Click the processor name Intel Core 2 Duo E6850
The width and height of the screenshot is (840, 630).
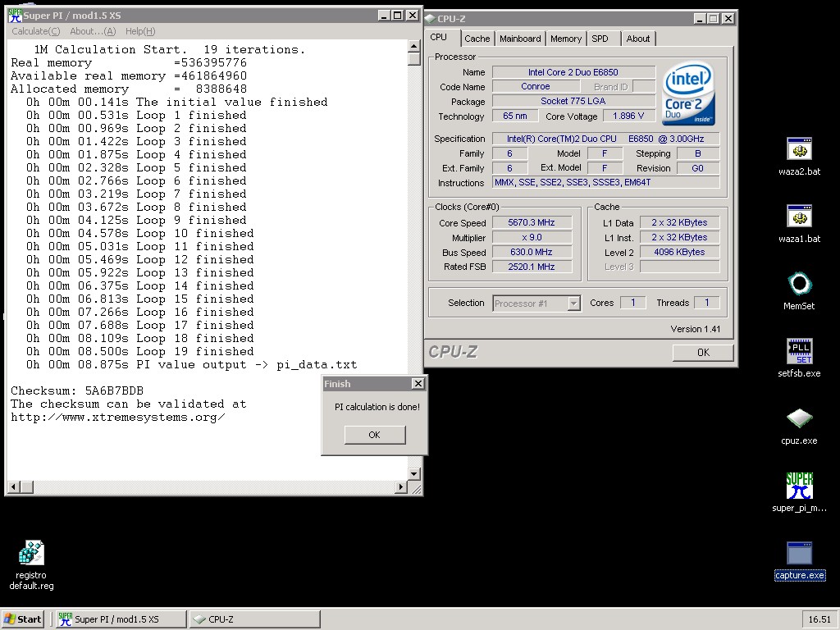[573, 72]
